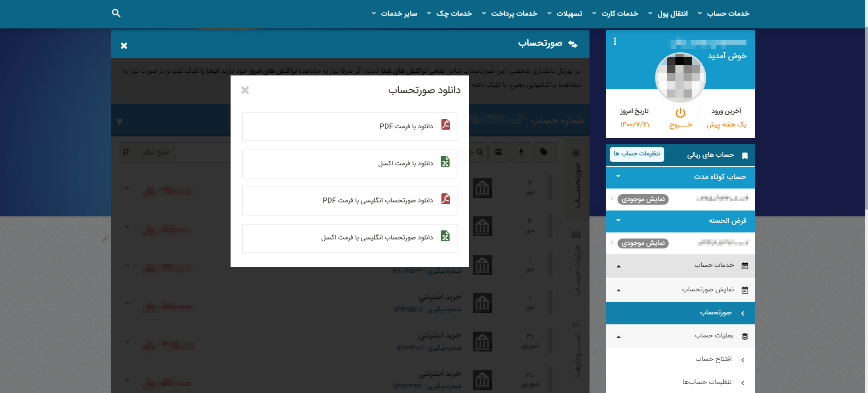Open the جزئیات حساب vertical tab
868x393 pixels.
[576, 263]
